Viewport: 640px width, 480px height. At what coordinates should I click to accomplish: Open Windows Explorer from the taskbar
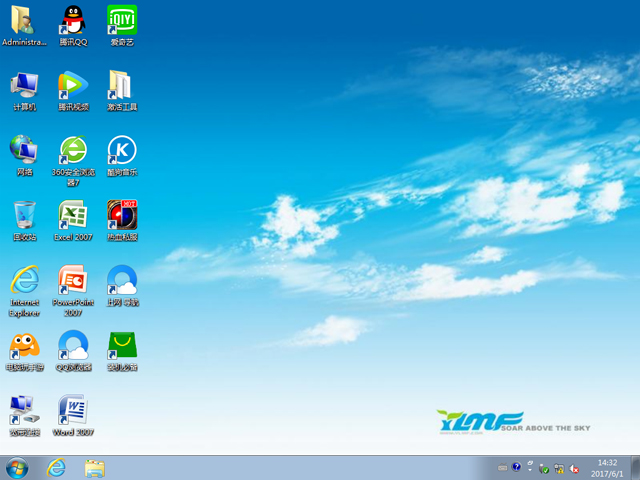pyautogui.click(x=95, y=467)
